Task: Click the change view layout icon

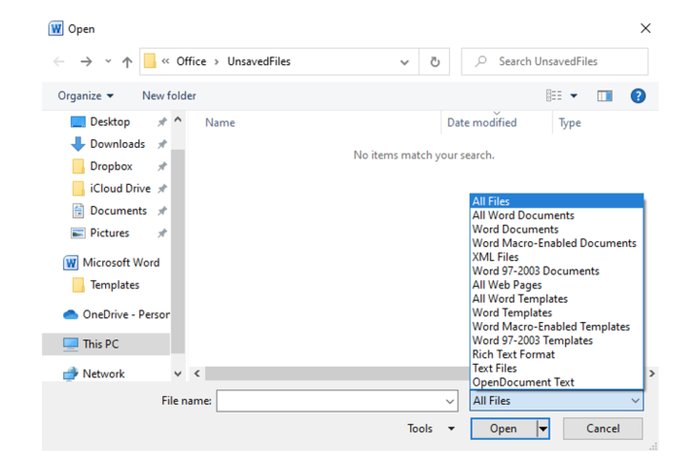Action: click(555, 96)
